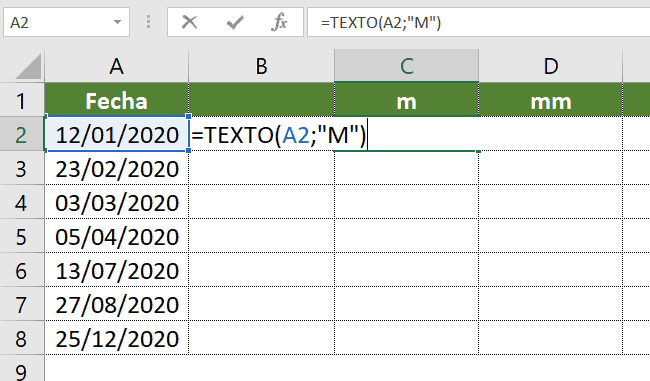Select row 9 header

(x=22, y=369)
